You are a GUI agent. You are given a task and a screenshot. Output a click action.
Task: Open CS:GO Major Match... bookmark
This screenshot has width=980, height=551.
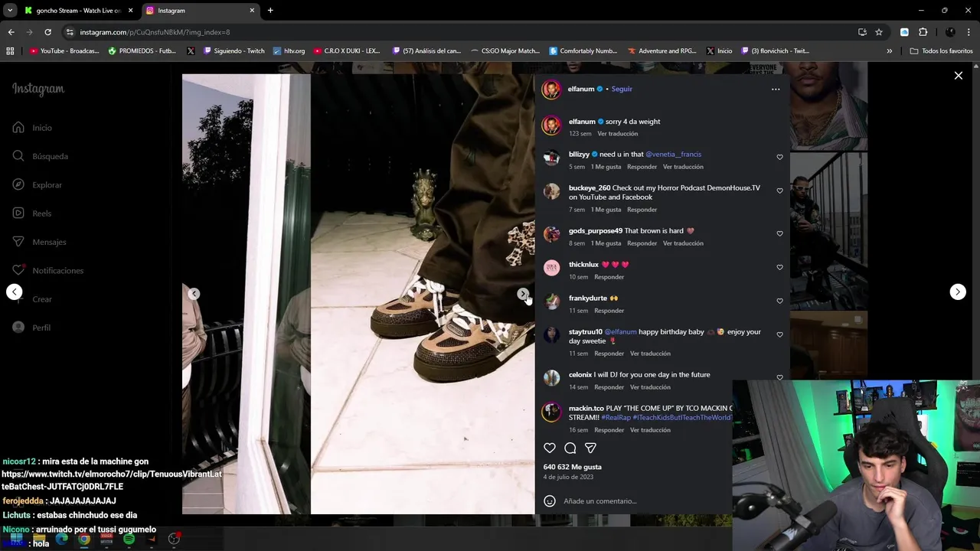point(505,51)
